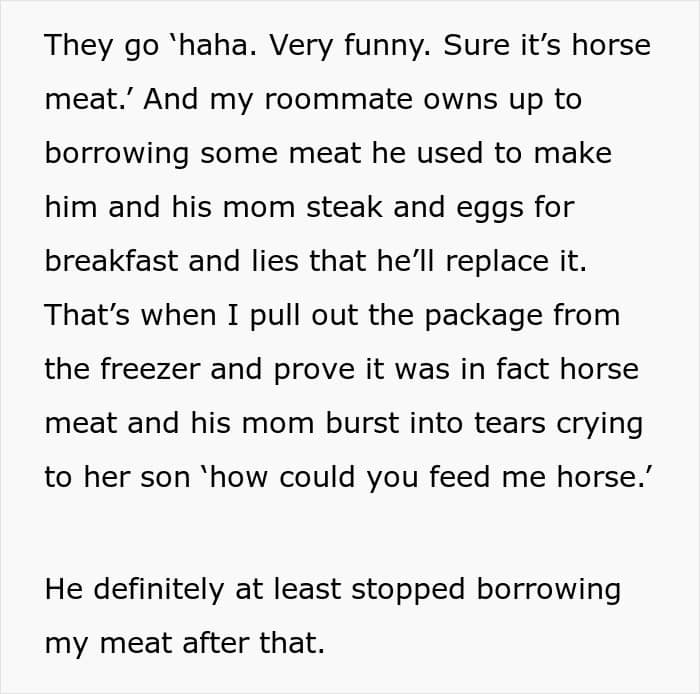Viewport: 700px width, 694px height.
Task: Click the final line 'my meat after that.'
Action: point(185,644)
